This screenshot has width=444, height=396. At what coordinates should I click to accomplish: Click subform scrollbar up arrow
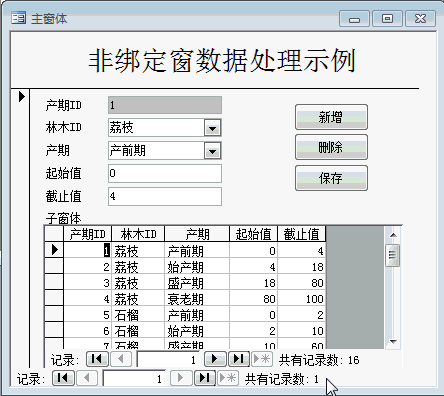(393, 235)
